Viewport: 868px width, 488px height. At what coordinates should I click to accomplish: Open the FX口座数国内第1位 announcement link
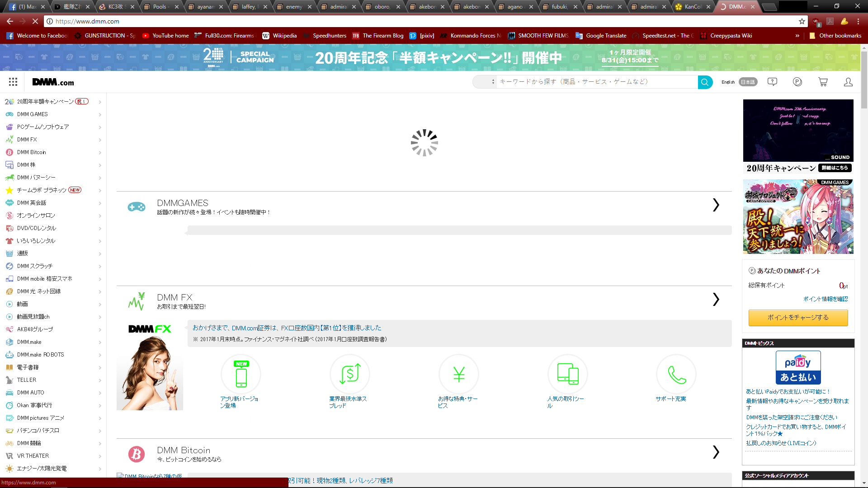(287, 328)
